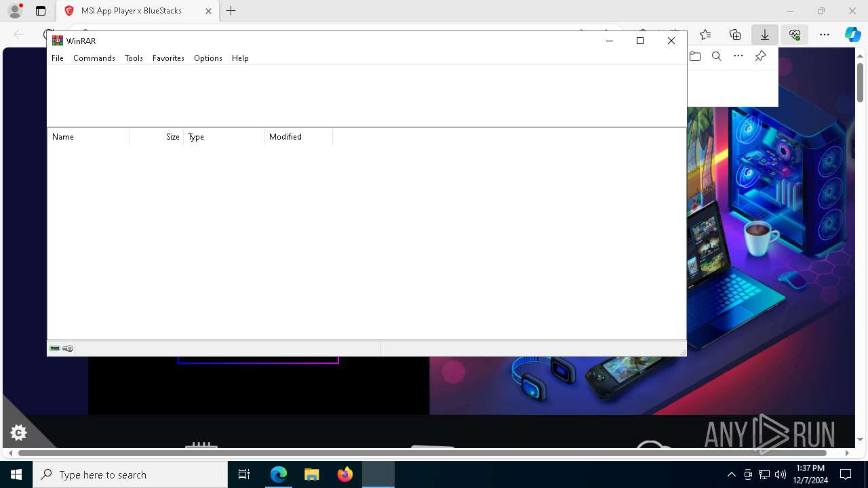
Task: Maximize the WinRAR window
Action: pos(640,41)
